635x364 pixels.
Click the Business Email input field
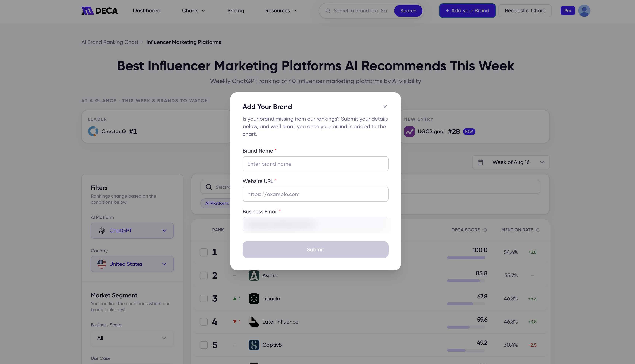pos(315,225)
